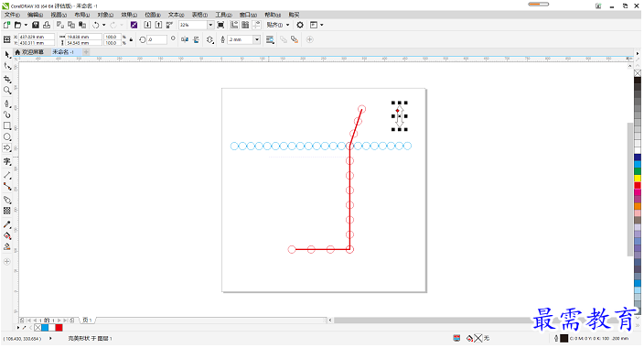This screenshot has height=348, width=644.
Task: Select the Interactive Fill bucket tool
Action: coord(7,235)
